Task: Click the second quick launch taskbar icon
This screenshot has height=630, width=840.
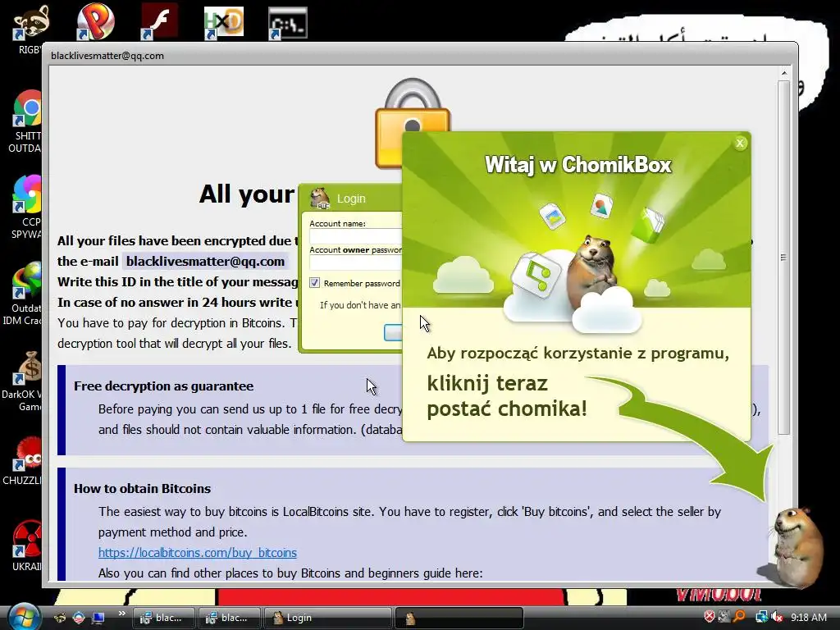Action: [78, 617]
